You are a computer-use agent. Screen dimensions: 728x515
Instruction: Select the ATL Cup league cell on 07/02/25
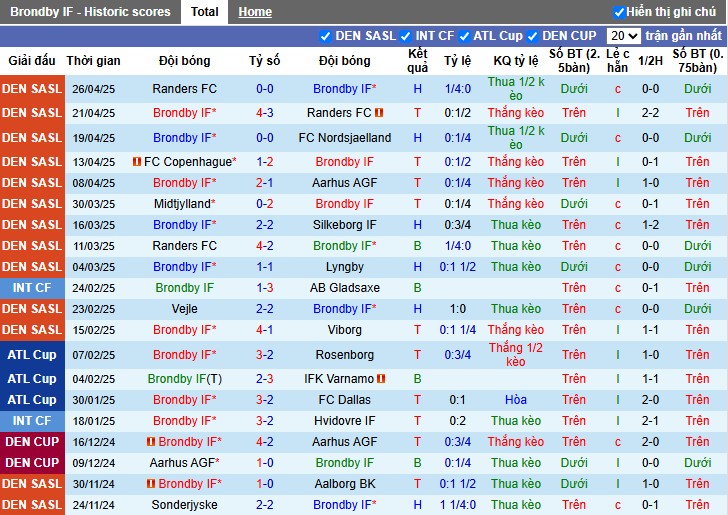coord(32,355)
